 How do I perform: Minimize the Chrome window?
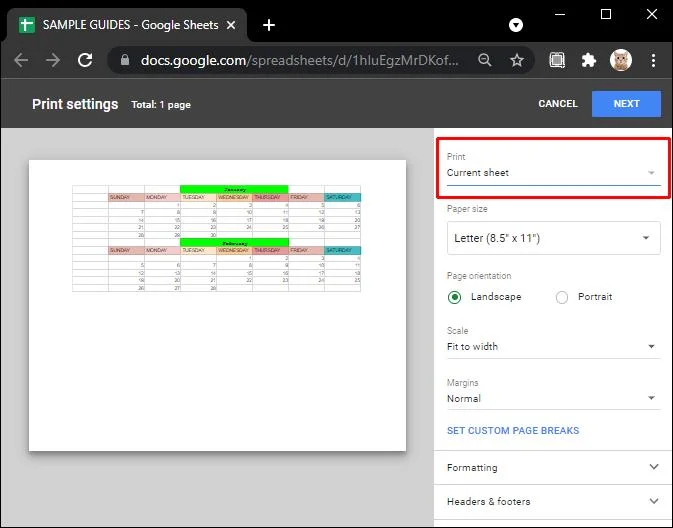(x=560, y=14)
